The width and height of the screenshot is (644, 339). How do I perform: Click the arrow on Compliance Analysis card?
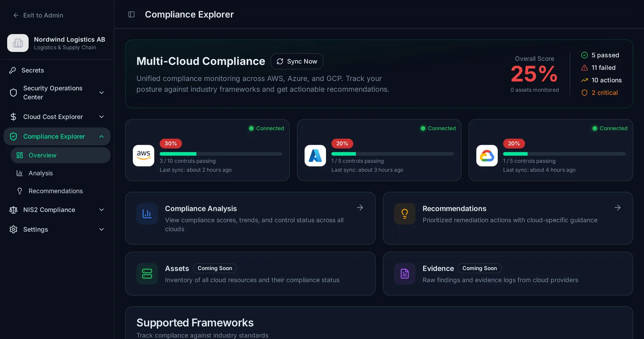360,207
